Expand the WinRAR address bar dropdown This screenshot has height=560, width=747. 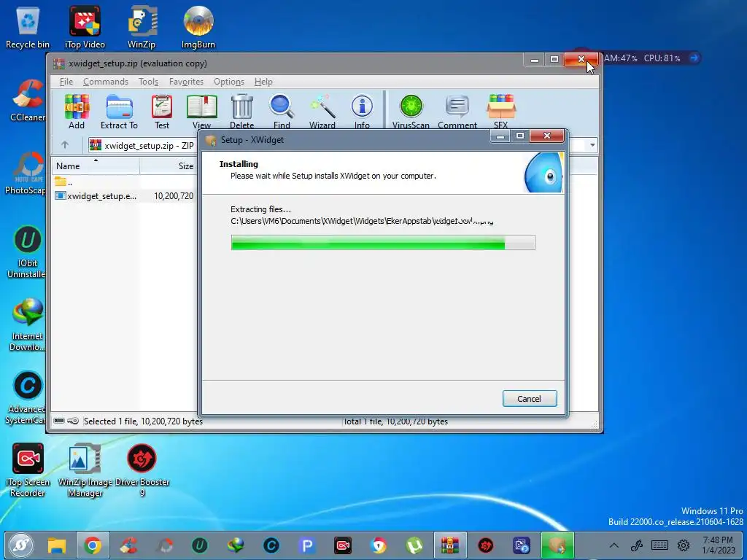click(592, 145)
